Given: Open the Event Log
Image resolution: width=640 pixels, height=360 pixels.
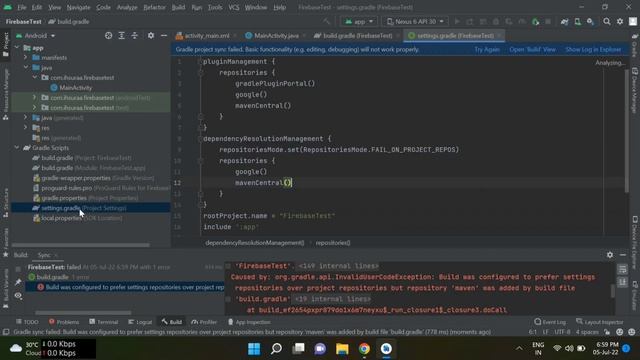Looking at the screenshot, I should click(550, 322).
